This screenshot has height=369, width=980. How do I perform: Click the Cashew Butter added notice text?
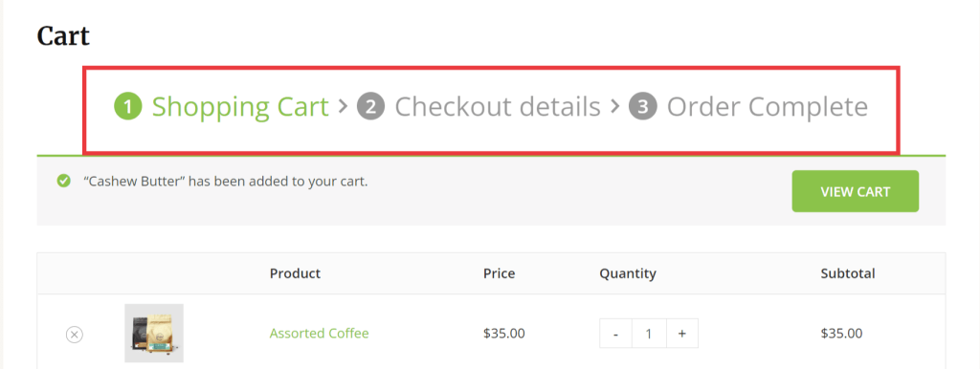[226, 182]
